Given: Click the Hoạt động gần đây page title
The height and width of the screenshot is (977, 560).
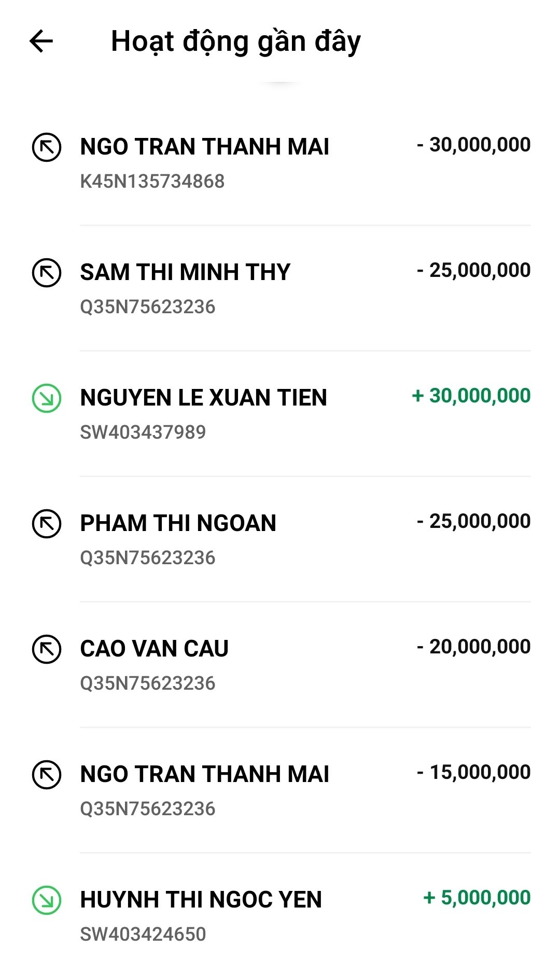Looking at the screenshot, I should pos(236,41).
